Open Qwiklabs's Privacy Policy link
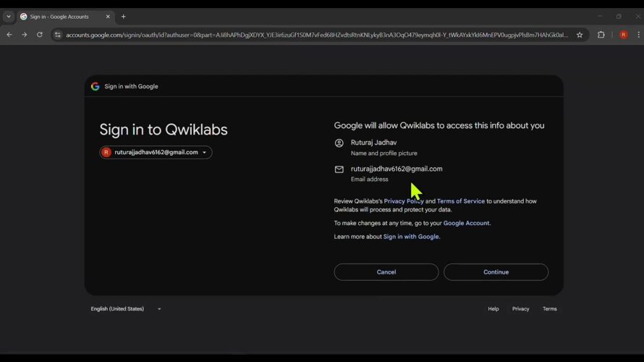Image resolution: width=644 pixels, height=362 pixels. click(404, 201)
